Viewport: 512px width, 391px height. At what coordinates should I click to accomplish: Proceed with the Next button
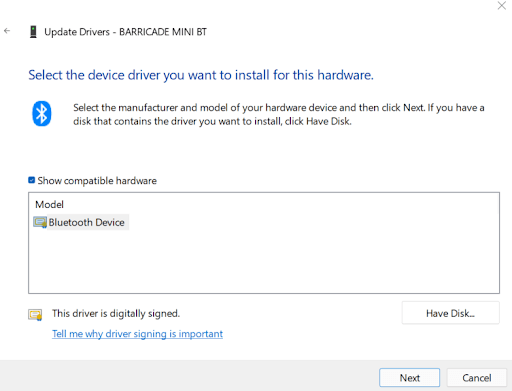click(x=409, y=378)
